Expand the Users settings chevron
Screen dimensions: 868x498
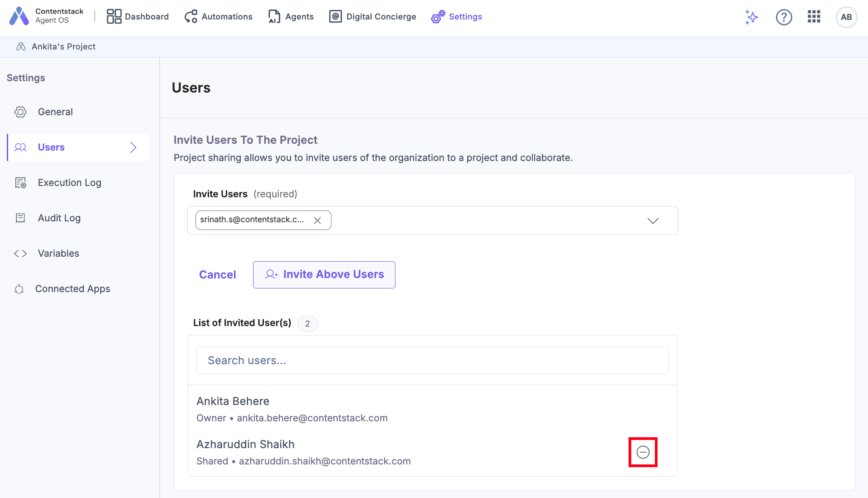pyautogui.click(x=133, y=147)
